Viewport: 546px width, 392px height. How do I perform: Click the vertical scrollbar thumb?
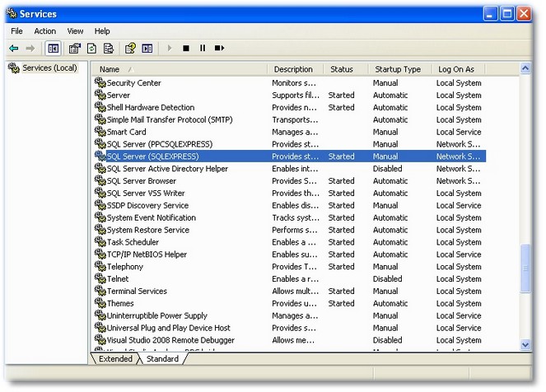pos(525,268)
